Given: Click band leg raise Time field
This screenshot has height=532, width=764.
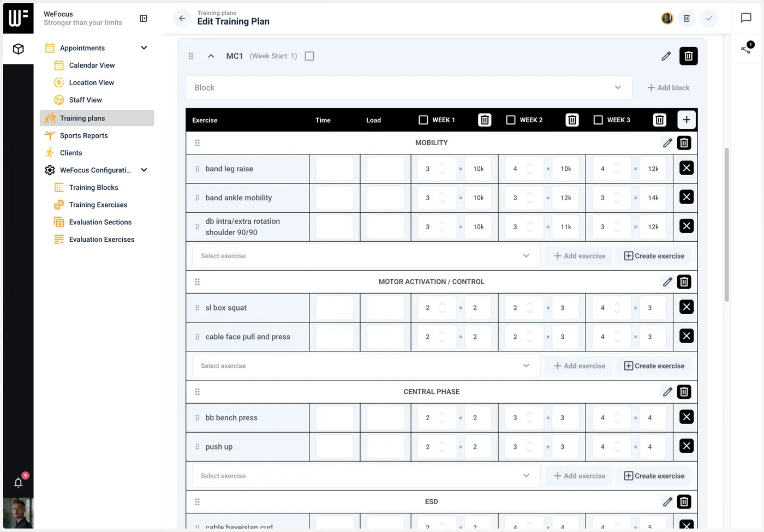Looking at the screenshot, I should pos(335,169).
